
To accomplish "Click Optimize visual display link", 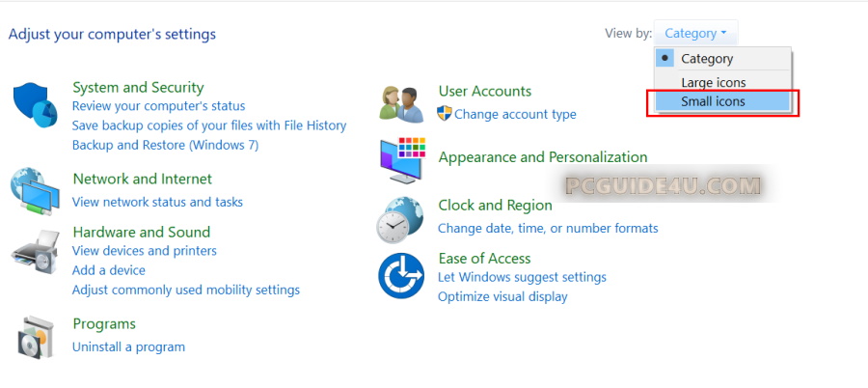I will (502, 296).
